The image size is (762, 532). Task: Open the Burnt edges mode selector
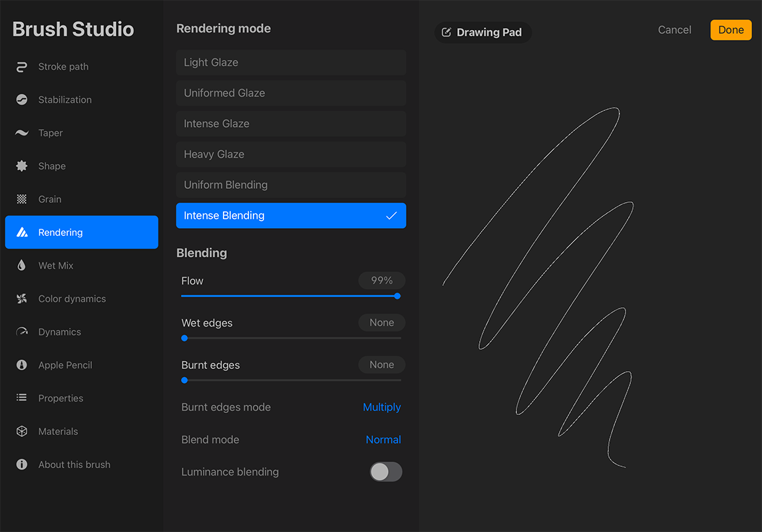coord(381,406)
